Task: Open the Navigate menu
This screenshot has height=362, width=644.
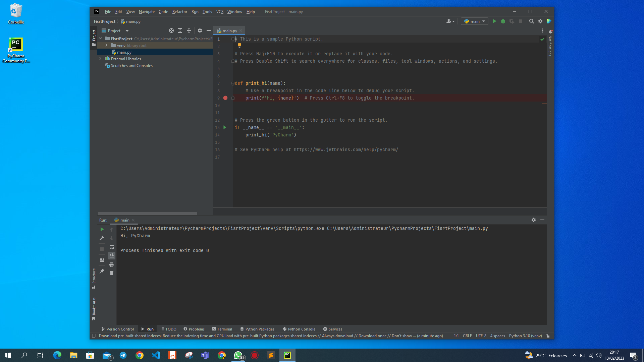Action: (x=147, y=12)
